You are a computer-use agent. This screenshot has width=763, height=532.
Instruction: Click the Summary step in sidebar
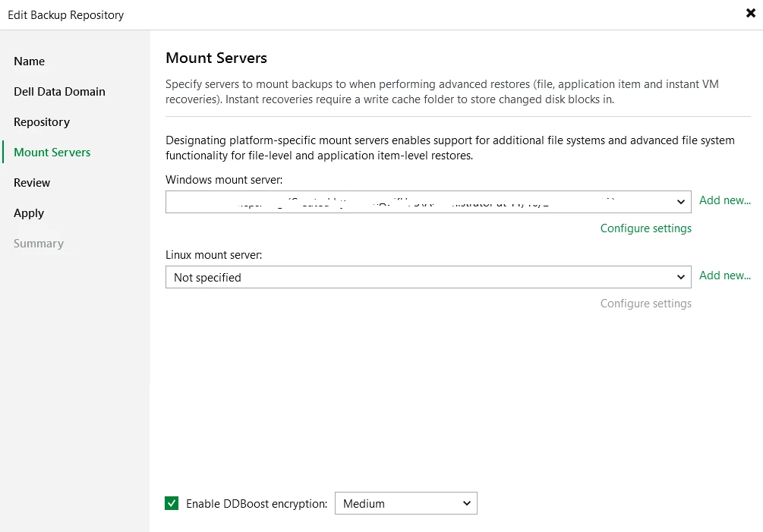pos(39,244)
